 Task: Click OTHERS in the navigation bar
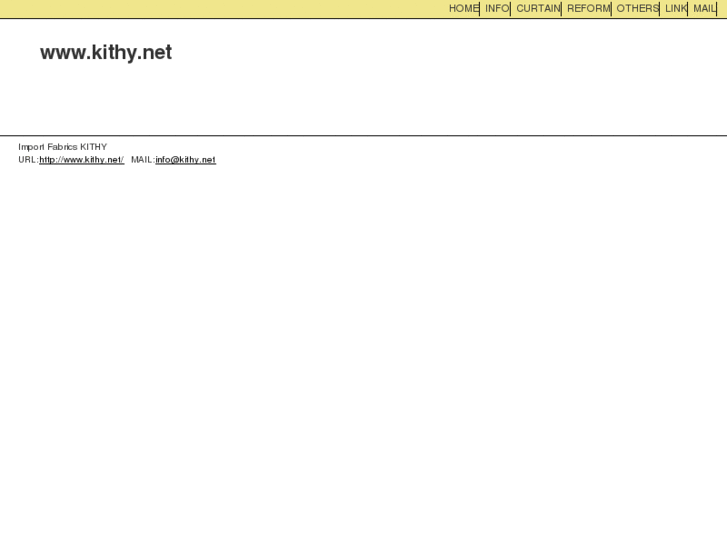[638, 8]
